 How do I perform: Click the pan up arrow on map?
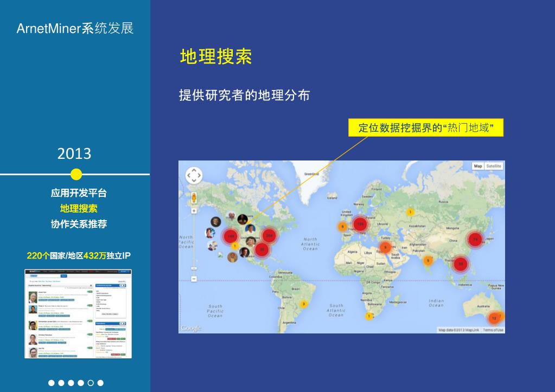coord(194,170)
